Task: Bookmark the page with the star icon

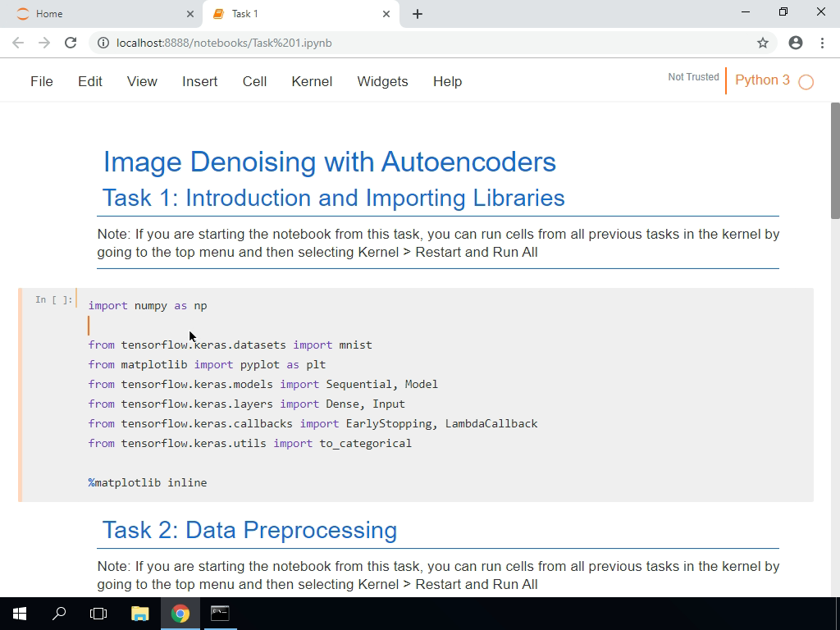Action: (x=763, y=43)
